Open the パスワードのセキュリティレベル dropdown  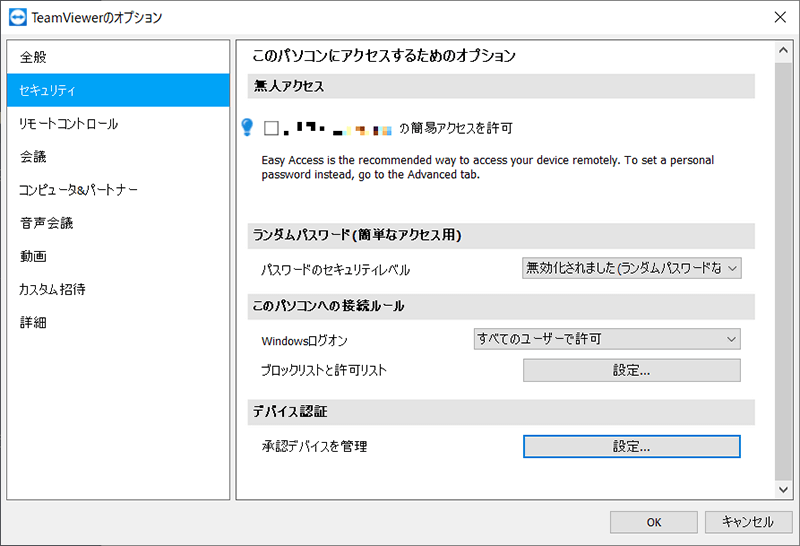point(632,268)
